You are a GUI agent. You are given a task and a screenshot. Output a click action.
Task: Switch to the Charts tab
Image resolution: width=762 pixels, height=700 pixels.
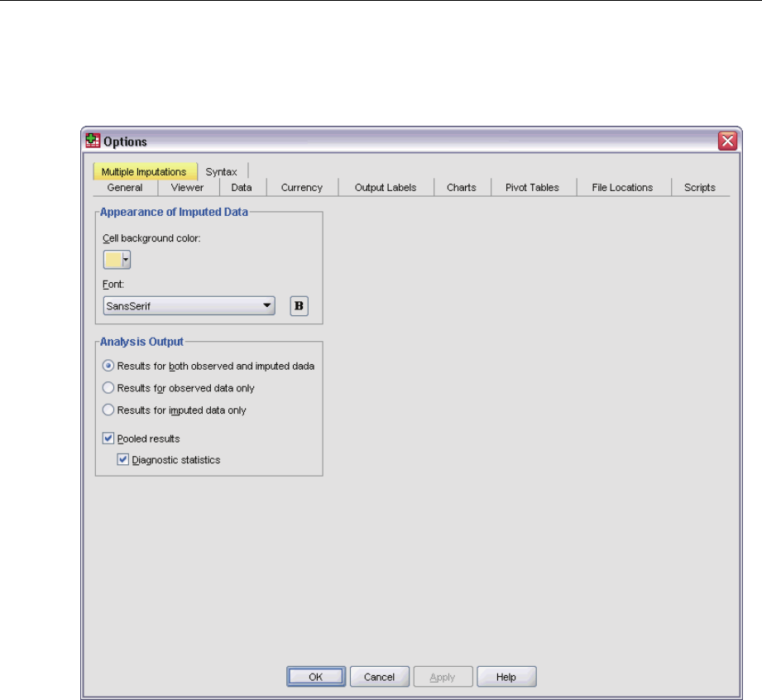(462, 188)
